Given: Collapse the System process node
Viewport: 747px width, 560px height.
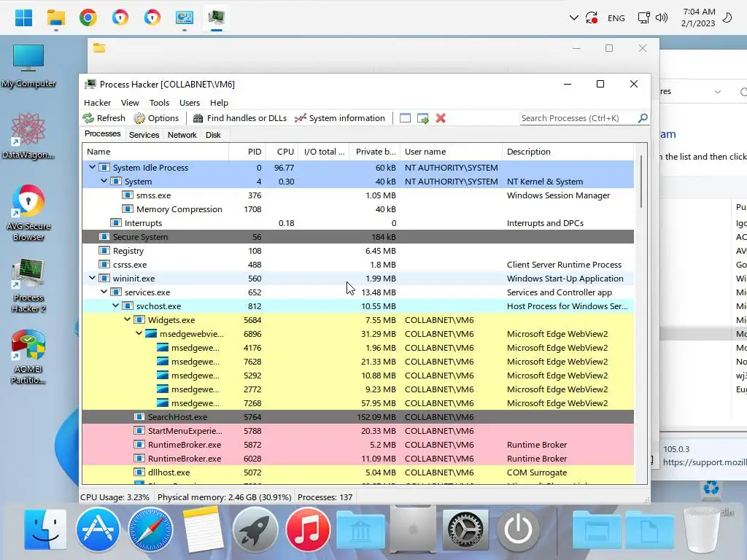Looking at the screenshot, I should coord(104,181).
